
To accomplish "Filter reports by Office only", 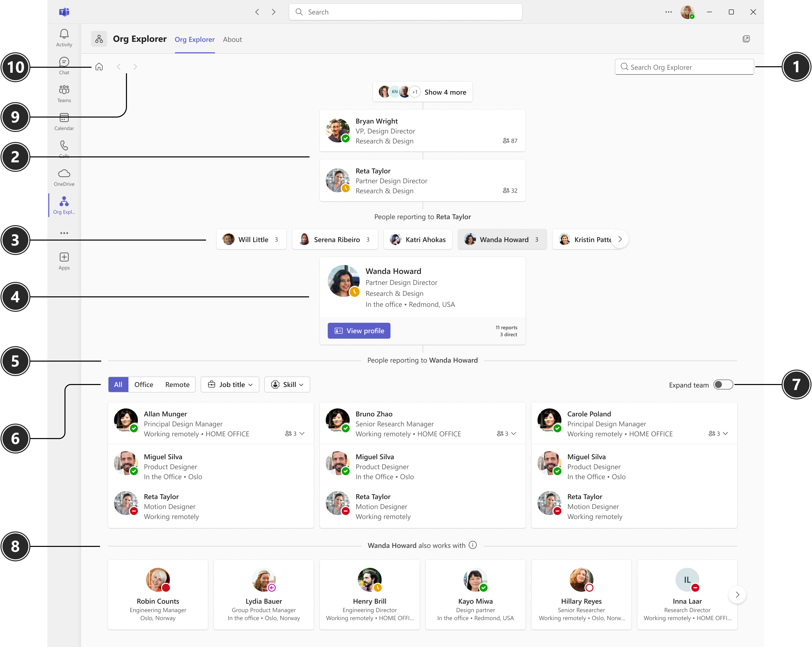I will [143, 384].
